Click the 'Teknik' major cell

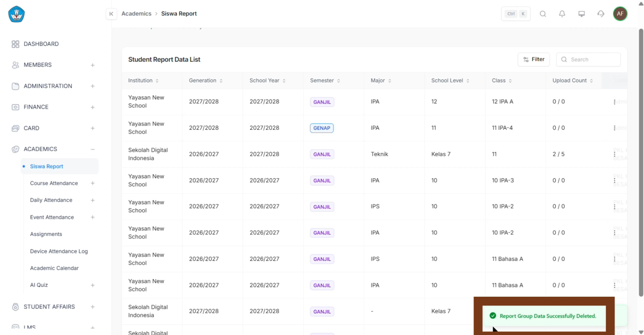click(x=379, y=154)
